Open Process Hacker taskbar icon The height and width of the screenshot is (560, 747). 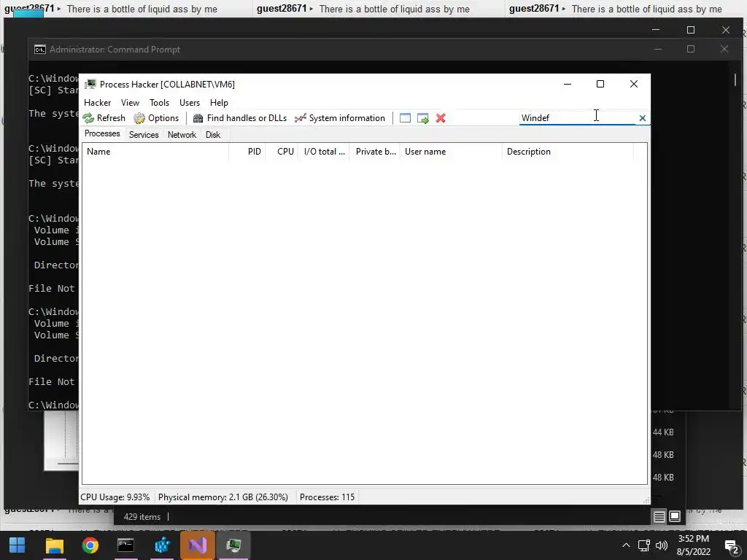click(x=233, y=545)
